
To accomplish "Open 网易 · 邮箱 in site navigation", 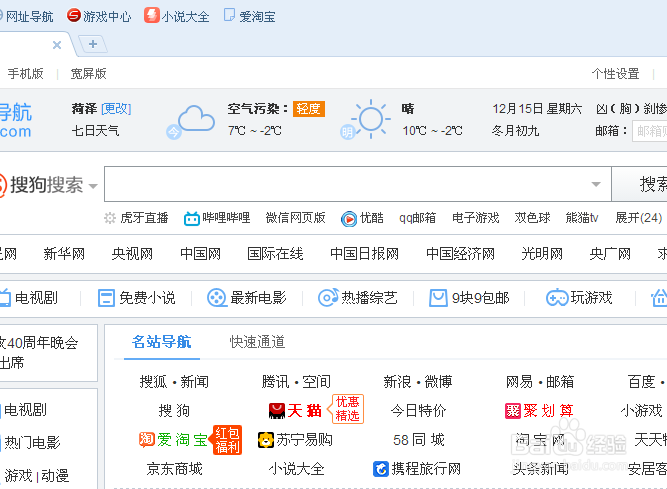I will (x=540, y=381).
